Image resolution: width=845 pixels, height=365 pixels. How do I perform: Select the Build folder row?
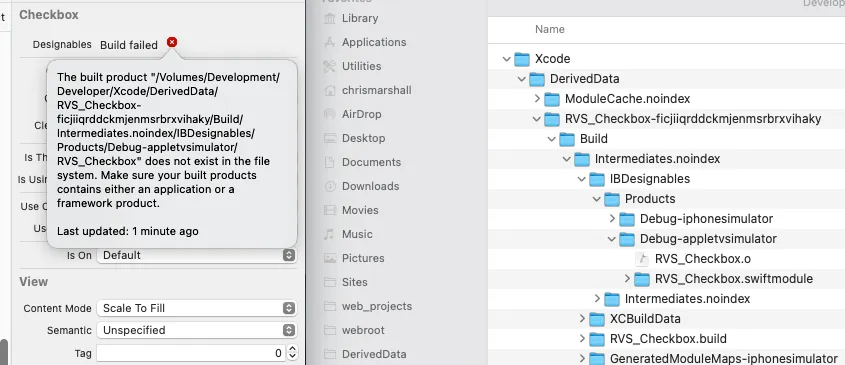point(666,139)
